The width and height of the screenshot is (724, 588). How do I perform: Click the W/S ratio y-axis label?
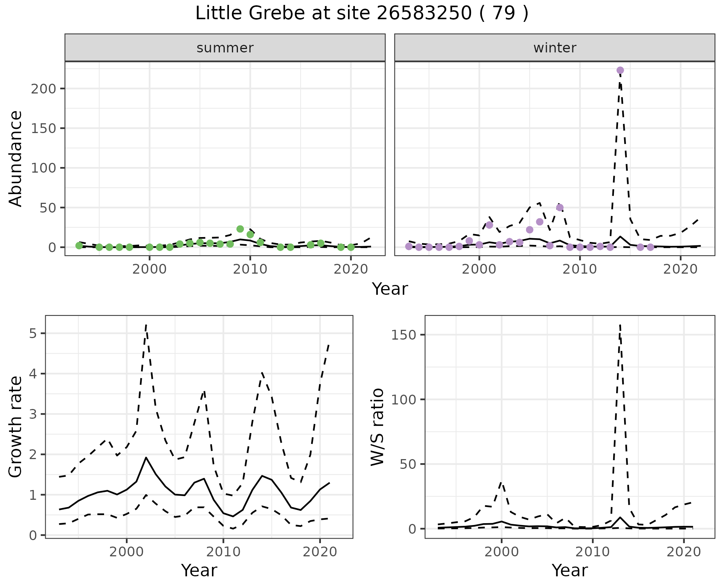[x=377, y=427]
